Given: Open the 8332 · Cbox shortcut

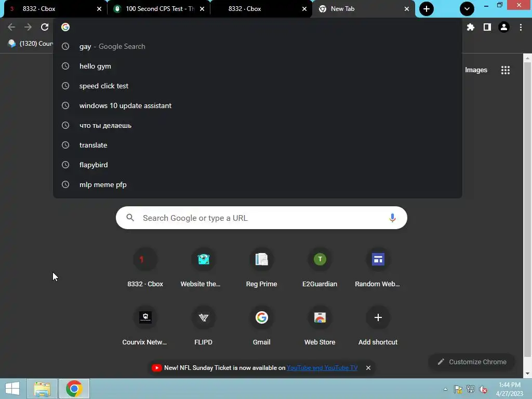Looking at the screenshot, I should (x=145, y=268).
